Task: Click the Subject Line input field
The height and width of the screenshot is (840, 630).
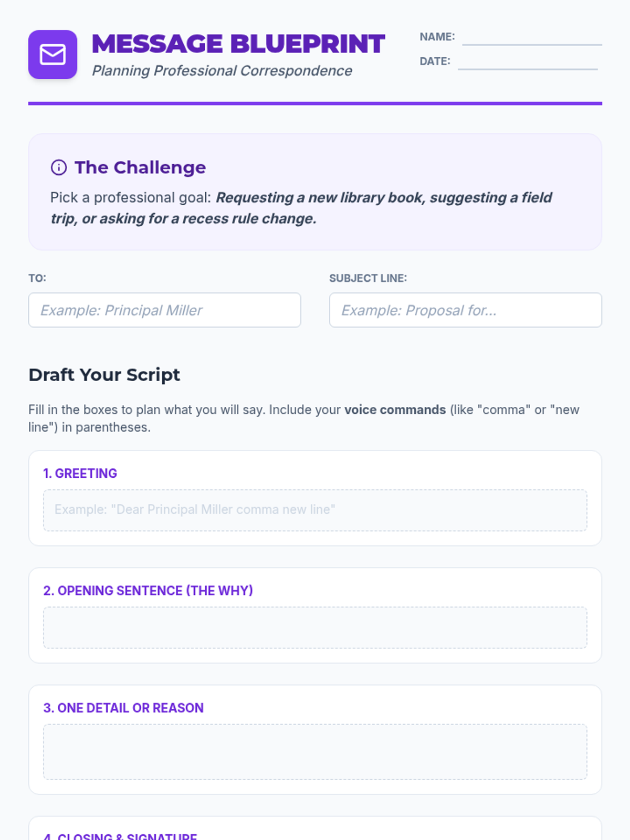Action: 465,310
